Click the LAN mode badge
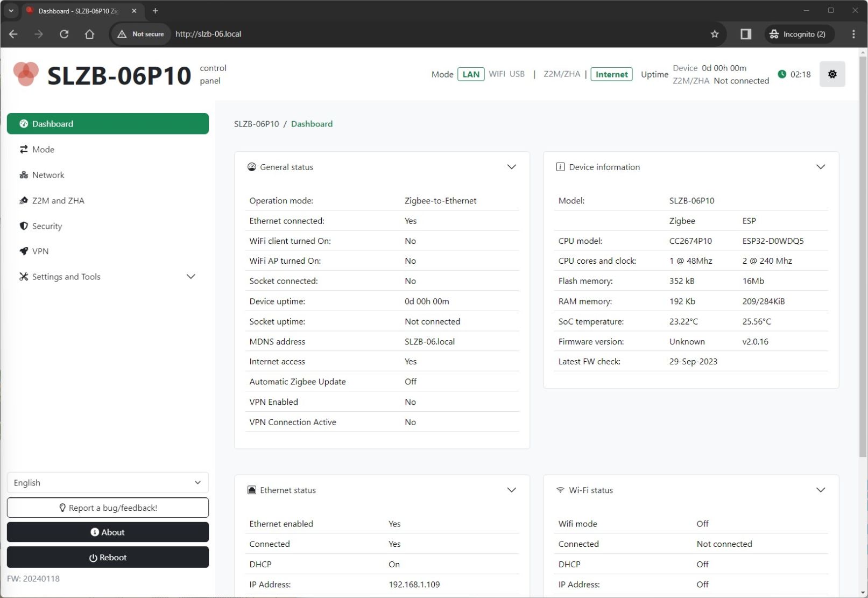Viewport: 868px width, 598px height. (x=471, y=74)
